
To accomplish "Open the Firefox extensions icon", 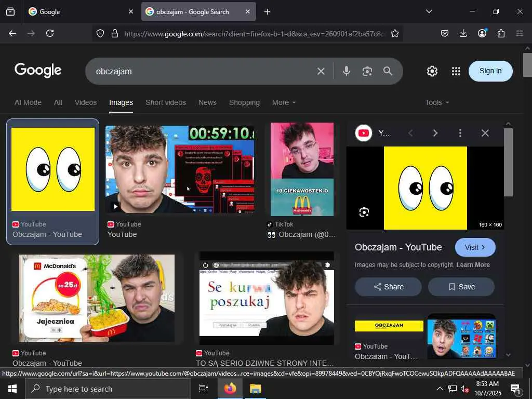I will tap(501, 33).
